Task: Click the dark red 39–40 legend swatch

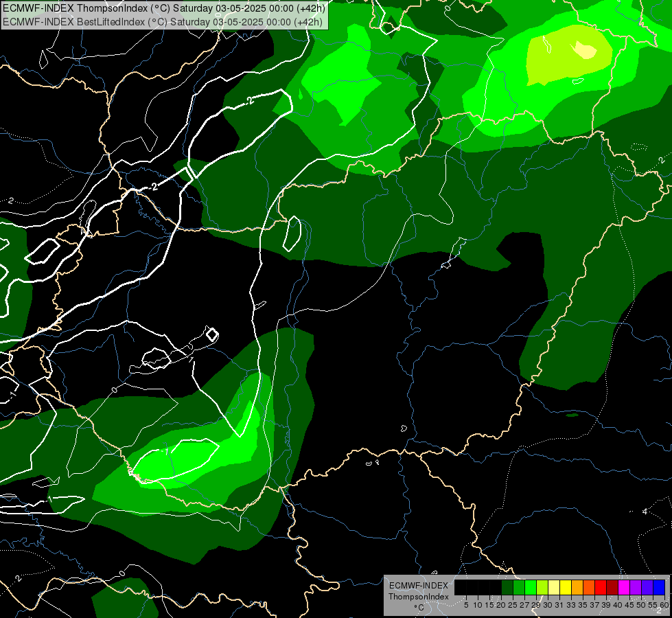Action: pyautogui.click(x=612, y=587)
